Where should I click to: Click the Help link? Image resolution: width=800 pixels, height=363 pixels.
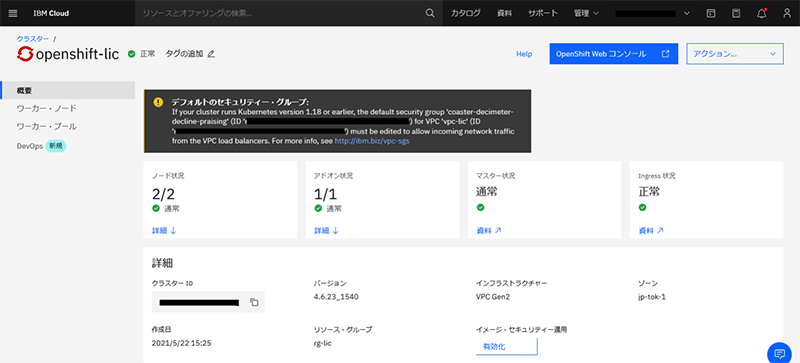point(524,54)
